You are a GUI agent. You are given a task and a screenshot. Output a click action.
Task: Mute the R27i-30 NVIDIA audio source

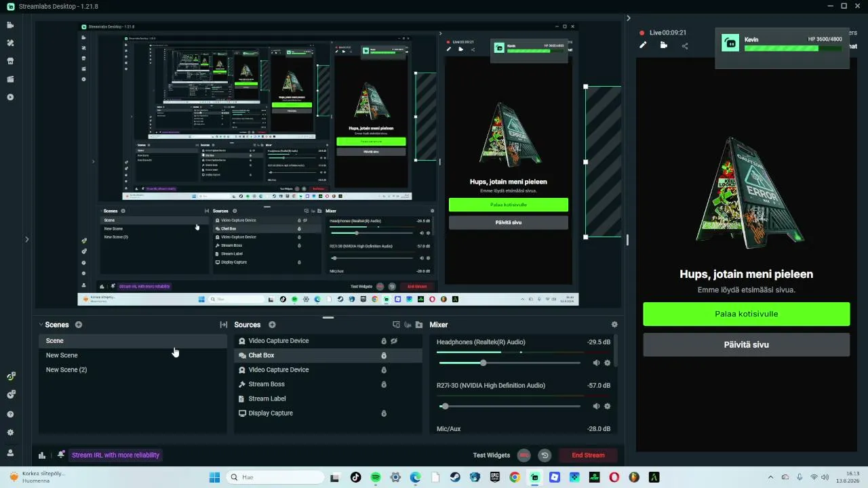[x=596, y=406]
